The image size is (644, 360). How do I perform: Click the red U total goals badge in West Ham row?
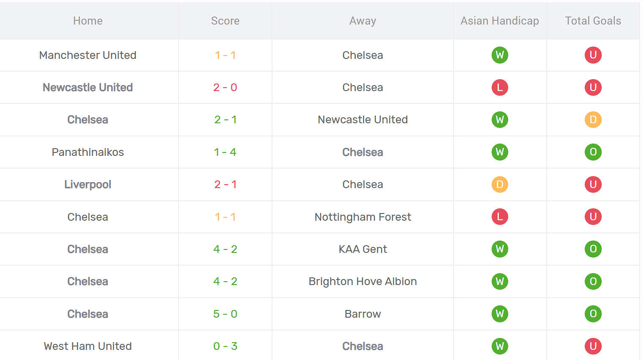coord(593,346)
